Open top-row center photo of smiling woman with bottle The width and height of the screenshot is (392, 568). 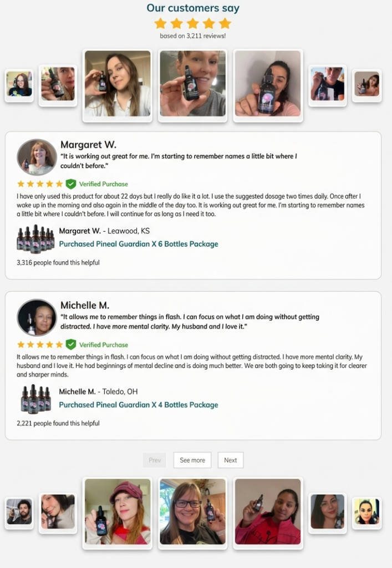192,84
